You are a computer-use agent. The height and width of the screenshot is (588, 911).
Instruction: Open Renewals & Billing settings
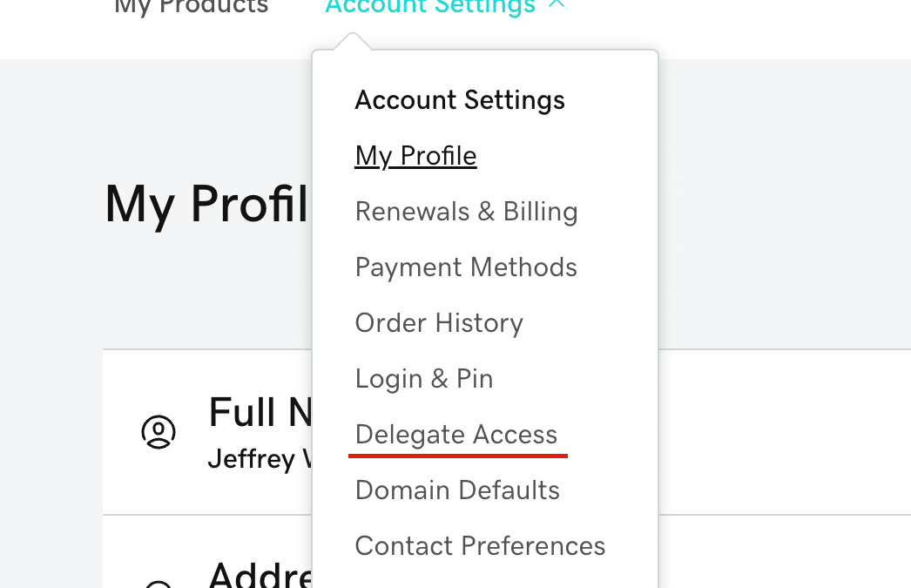pyautogui.click(x=466, y=211)
